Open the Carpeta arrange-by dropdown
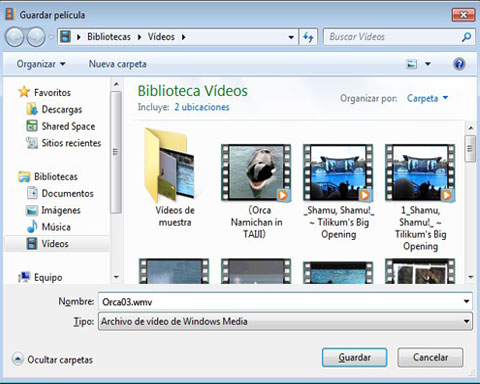480x384 pixels. click(428, 98)
